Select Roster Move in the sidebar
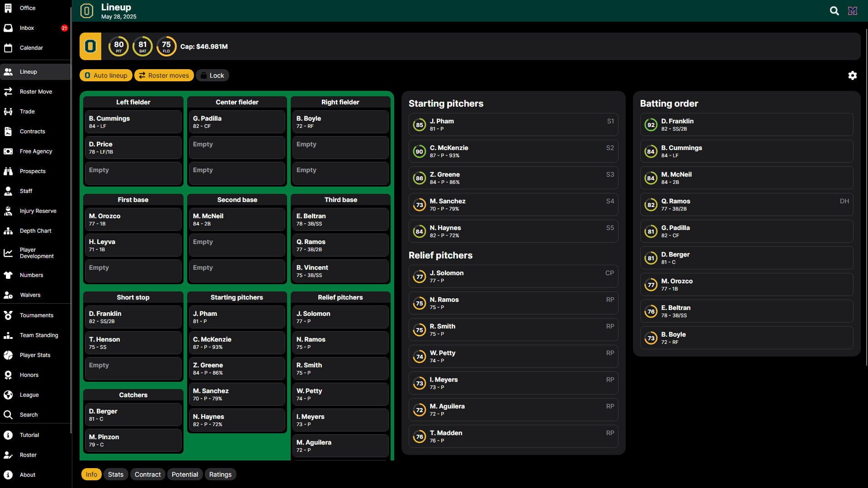Screen dimensions: 868x488 click(x=36, y=91)
